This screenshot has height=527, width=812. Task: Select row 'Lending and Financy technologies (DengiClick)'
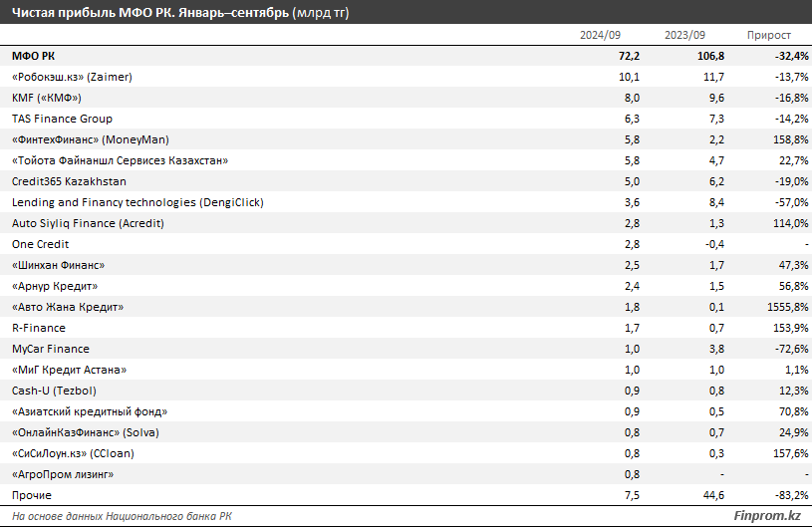(406, 202)
